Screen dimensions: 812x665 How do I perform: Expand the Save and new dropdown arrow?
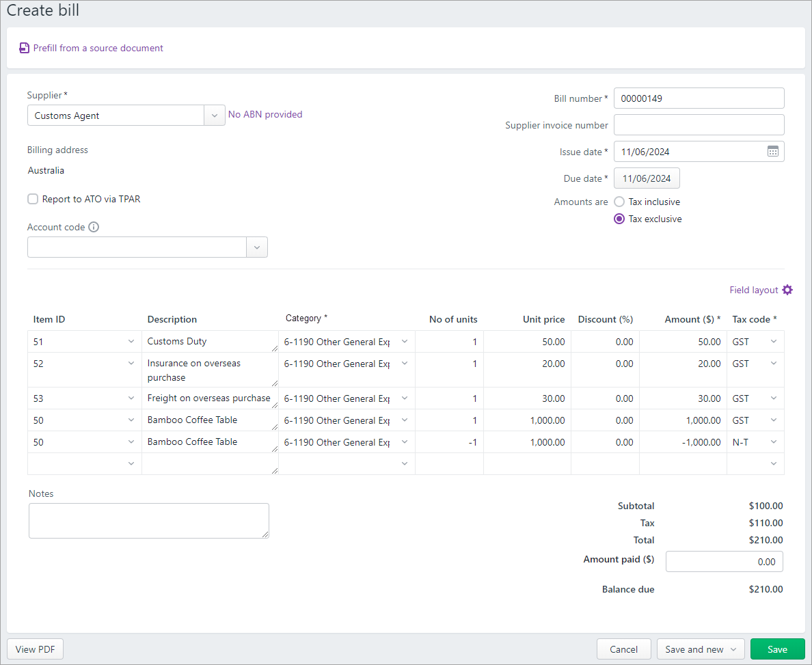pyautogui.click(x=733, y=649)
